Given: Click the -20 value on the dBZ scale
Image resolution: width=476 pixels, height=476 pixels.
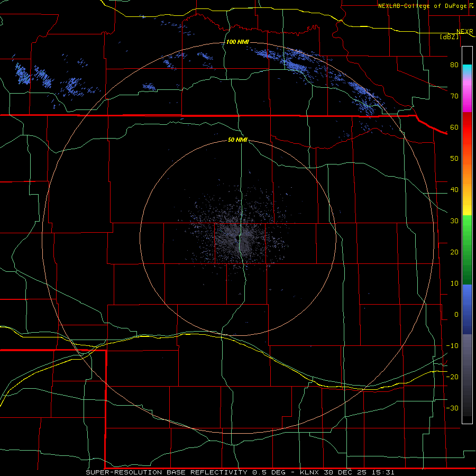Looking at the screenshot, I should (452, 377).
